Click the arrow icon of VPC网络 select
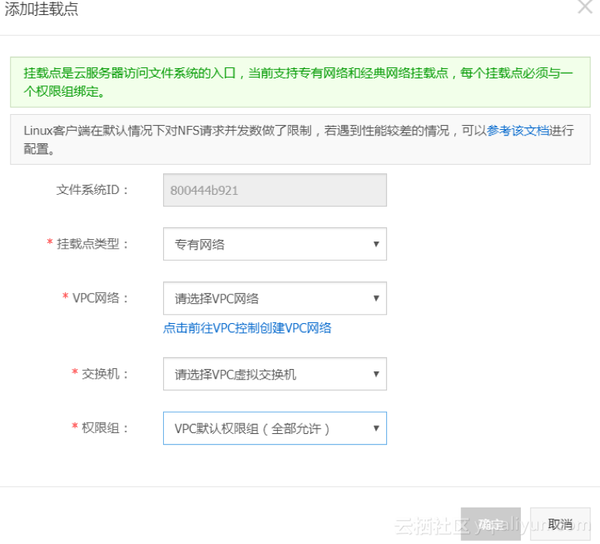Viewport: 600px width, 544px height. (376, 298)
